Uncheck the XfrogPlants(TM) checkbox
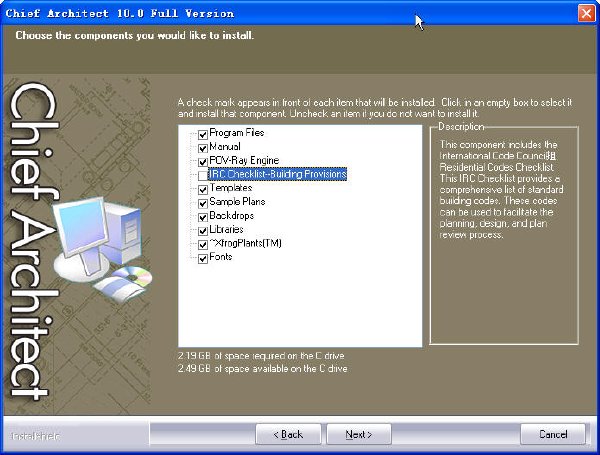The image size is (600, 455). (x=203, y=245)
